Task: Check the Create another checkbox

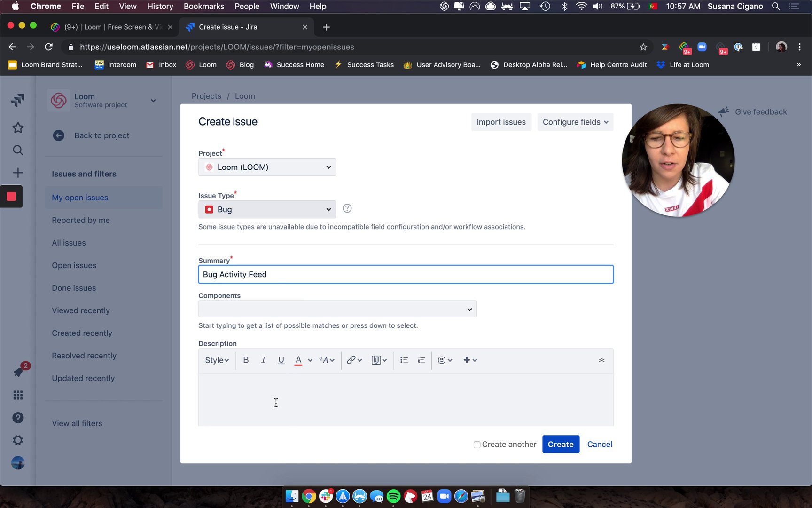Action: 477,444
